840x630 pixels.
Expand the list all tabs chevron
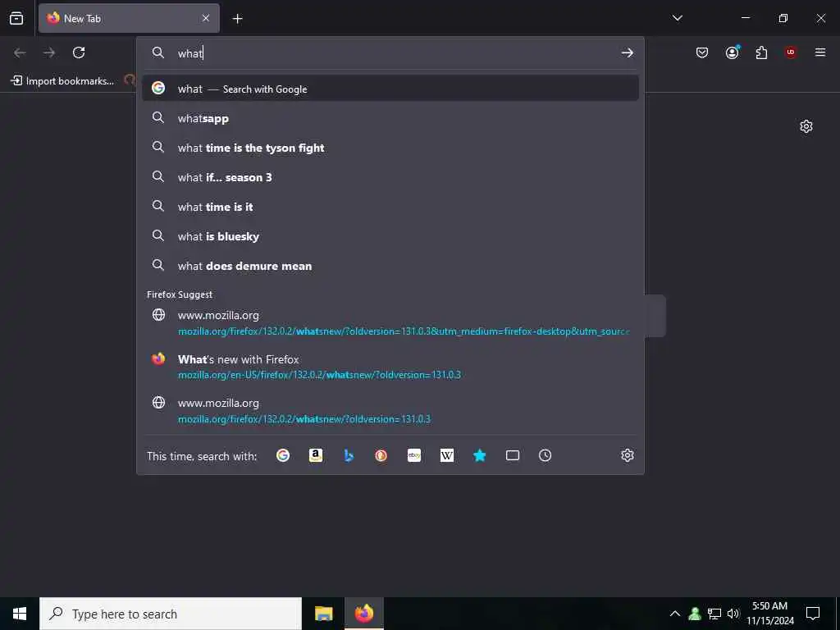point(677,18)
